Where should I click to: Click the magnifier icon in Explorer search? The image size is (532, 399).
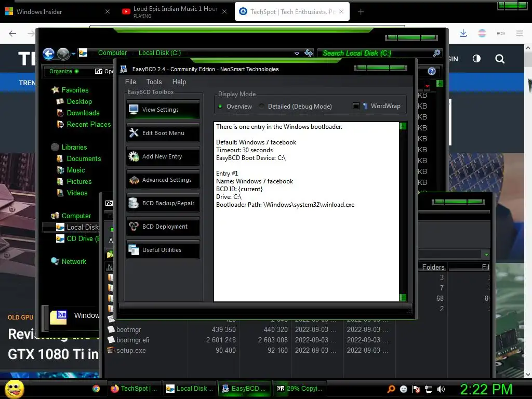[x=436, y=53]
